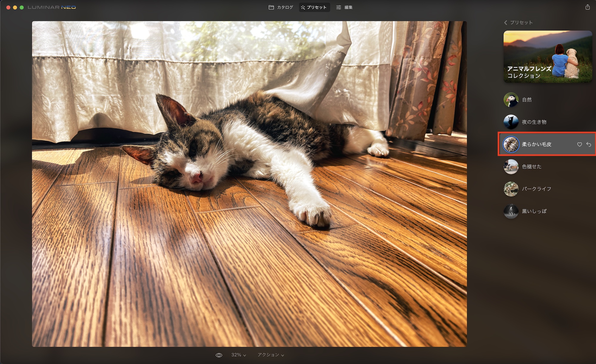Click the 黒いしっぽ preset thumbnail icon

tap(511, 211)
